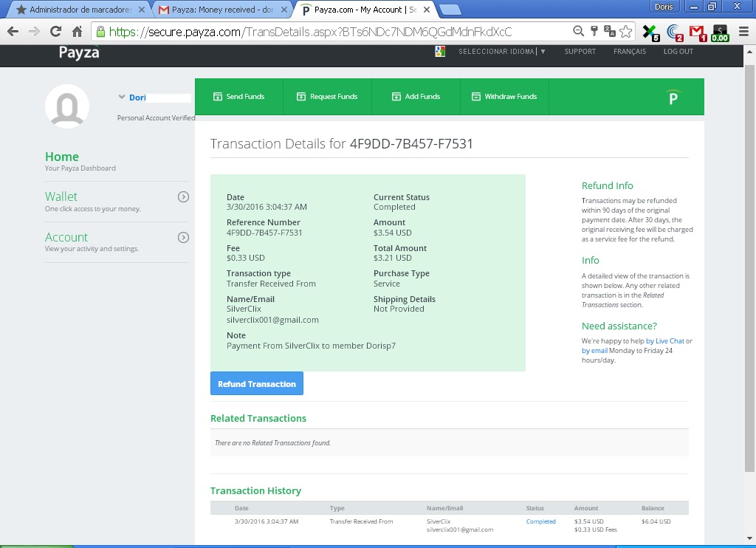Click the Payza logo
Image resolution: width=756 pixels, height=548 pixels.
[x=79, y=52]
